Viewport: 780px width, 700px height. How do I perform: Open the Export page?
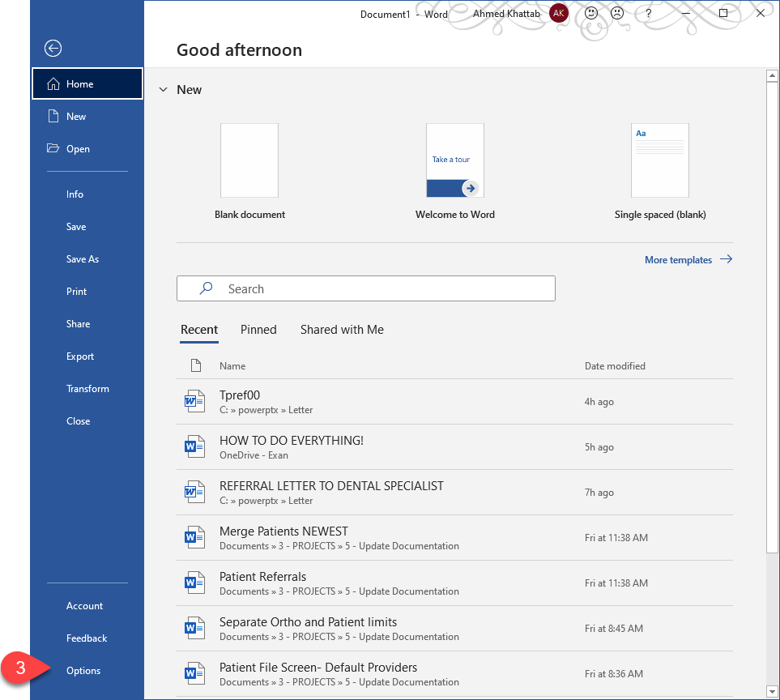(x=80, y=356)
